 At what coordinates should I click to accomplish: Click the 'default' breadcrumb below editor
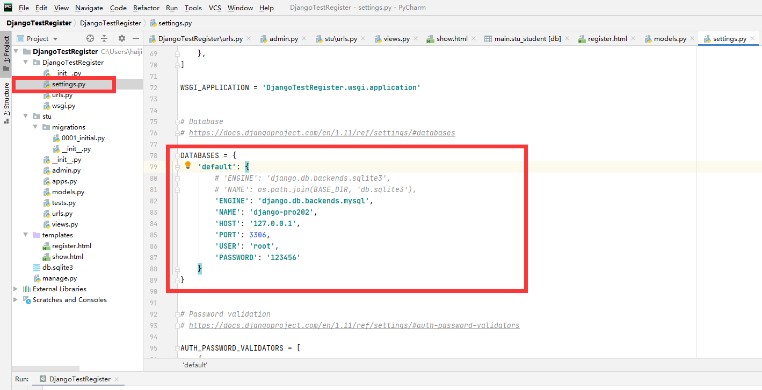coord(195,365)
